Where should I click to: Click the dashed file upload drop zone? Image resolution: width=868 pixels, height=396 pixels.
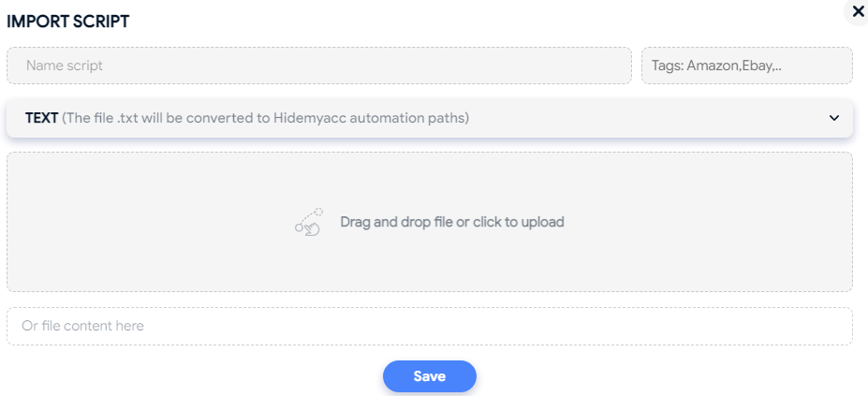[x=430, y=222]
